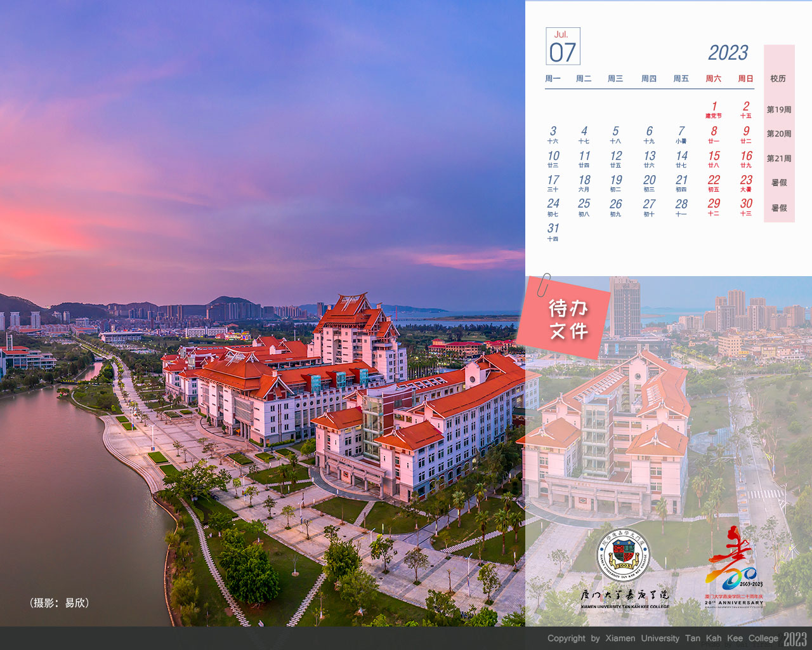The image size is (812, 650).
Task: Select July 1 marked 建党节
Action: click(x=714, y=109)
